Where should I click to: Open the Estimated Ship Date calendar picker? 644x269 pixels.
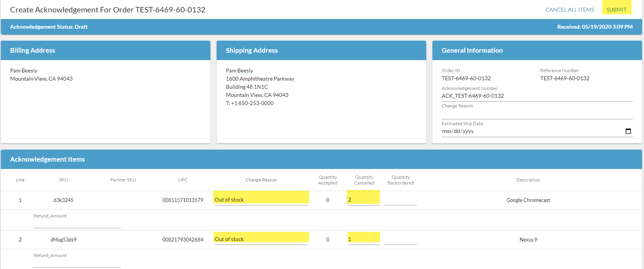coord(628,131)
